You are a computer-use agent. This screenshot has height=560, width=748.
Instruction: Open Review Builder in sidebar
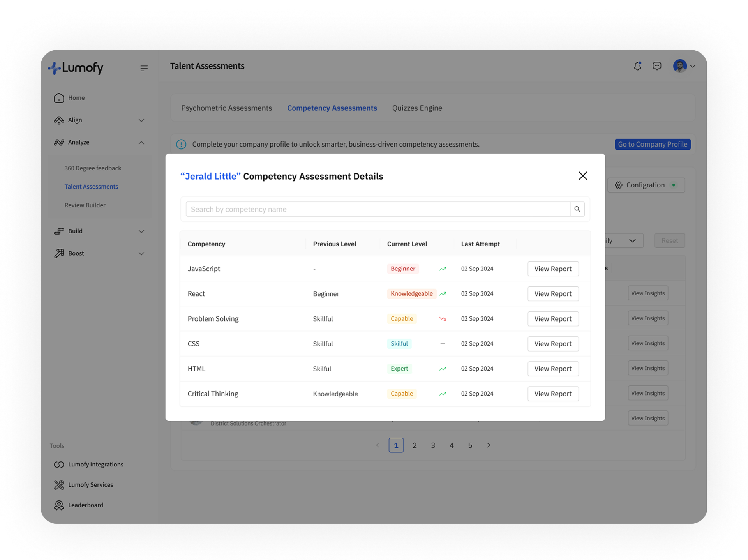point(85,205)
